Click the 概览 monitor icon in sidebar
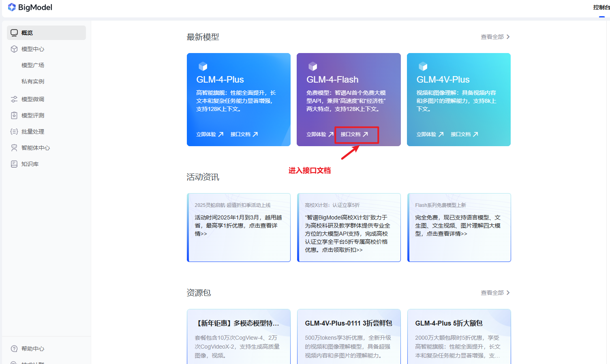Screen dimensions: 610x364 click(14, 33)
